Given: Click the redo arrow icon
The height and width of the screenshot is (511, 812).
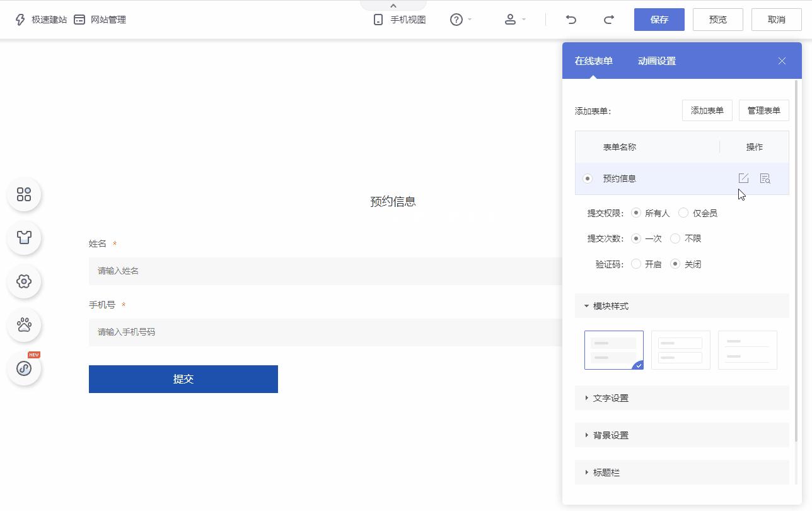Looking at the screenshot, I should [609, 20].
